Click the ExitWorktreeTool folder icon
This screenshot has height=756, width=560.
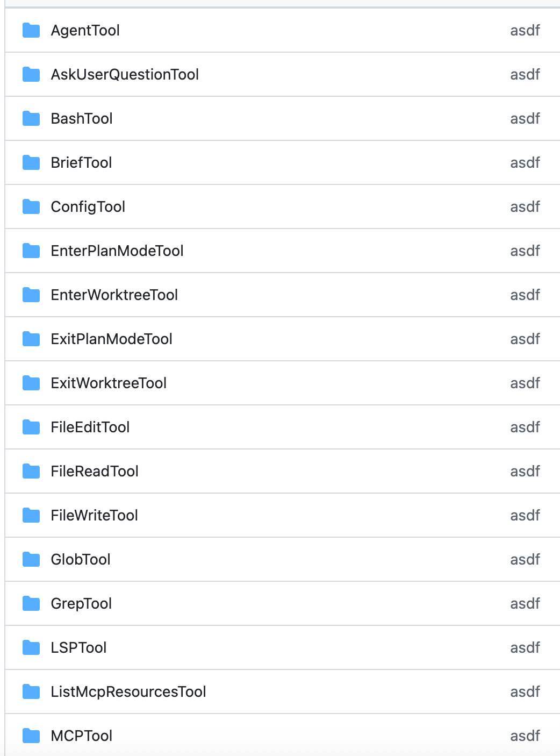click(x=31, y=383)
